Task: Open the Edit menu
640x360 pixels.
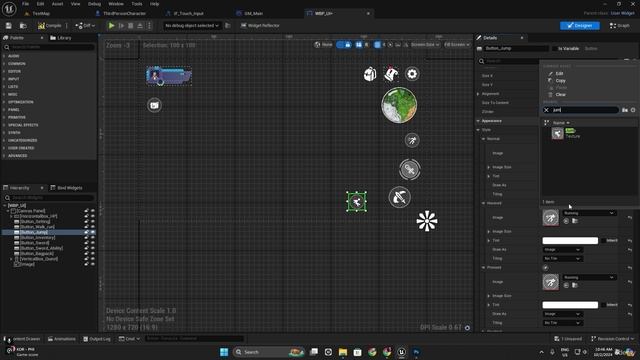Action: tap(40, 4)
